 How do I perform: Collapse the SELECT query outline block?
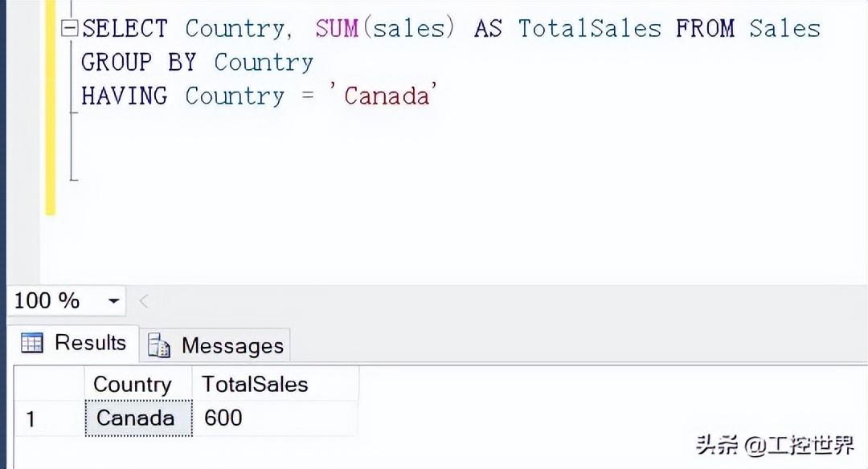70,29
